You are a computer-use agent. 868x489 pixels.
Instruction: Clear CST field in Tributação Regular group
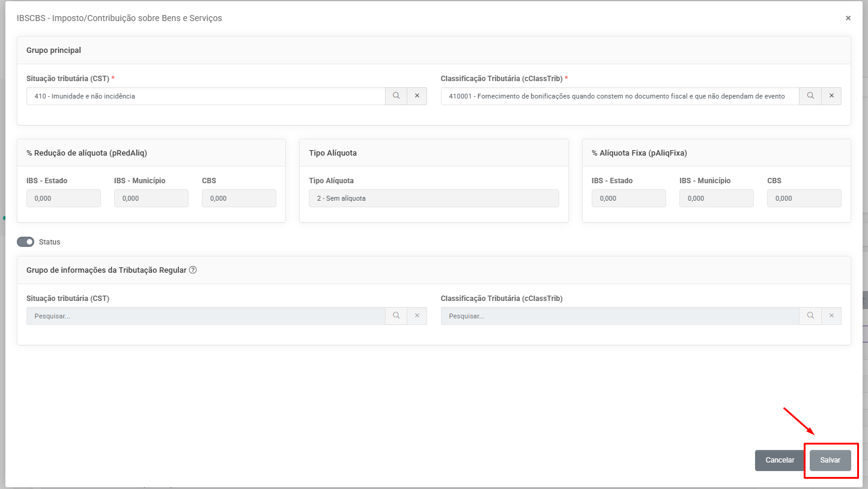tap(417, 316)
